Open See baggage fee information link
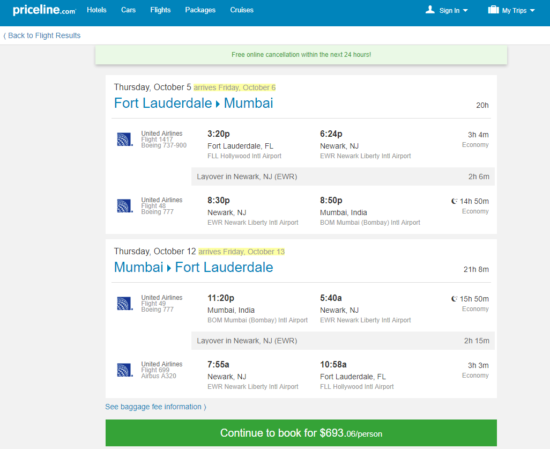 click(x=156, y=407)
